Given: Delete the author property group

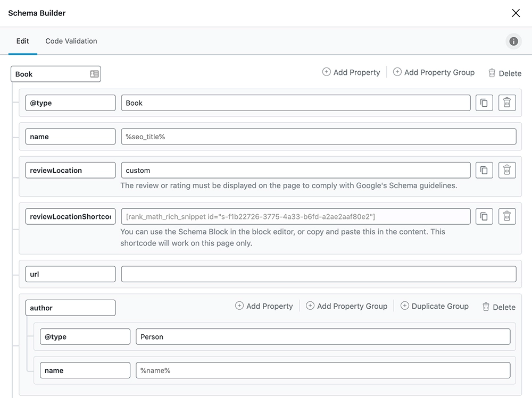Looking at the screenshot, I should 499,307.
